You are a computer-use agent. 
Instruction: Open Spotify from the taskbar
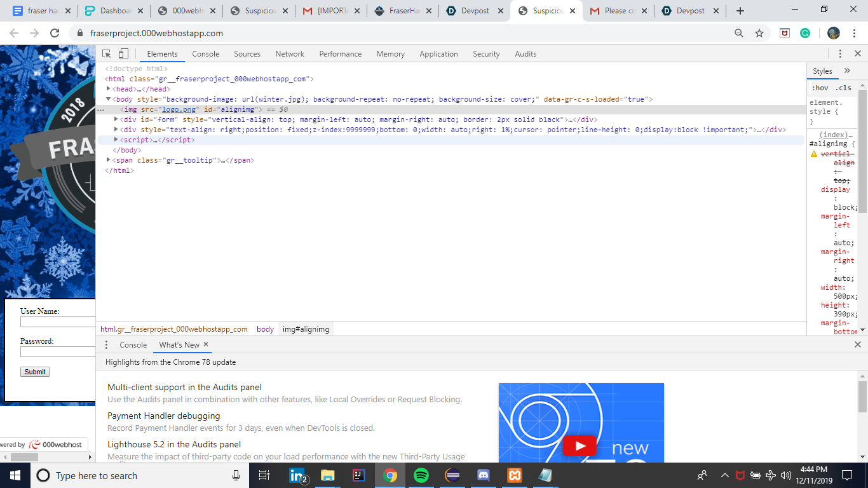click(x=421, y=475)
